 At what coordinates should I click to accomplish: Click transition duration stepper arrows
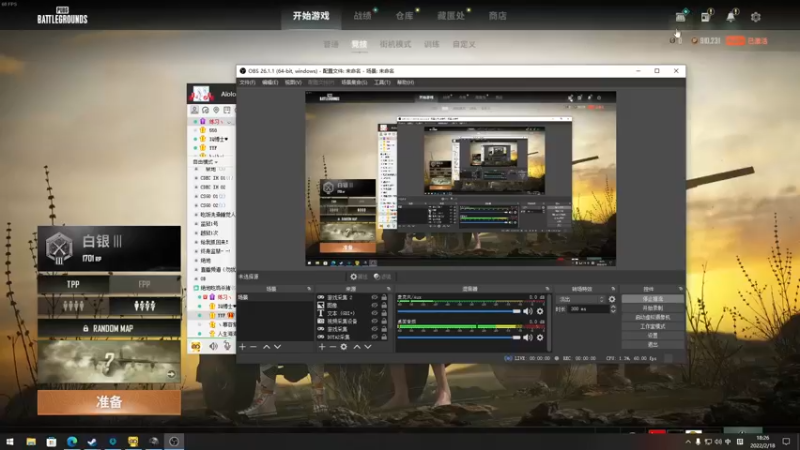tap(613, 309)
